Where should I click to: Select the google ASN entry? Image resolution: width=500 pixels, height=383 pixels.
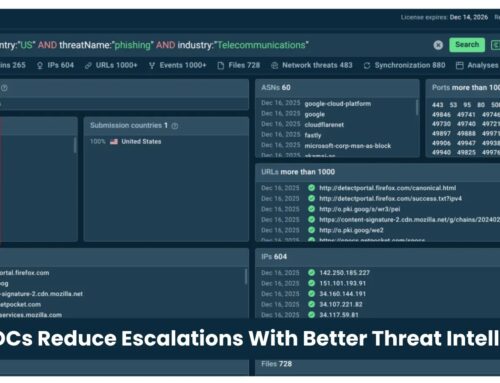(314, 114)
